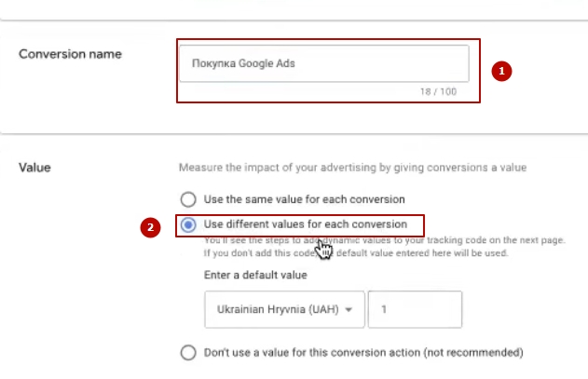The height and width of the screenshot is (379, 588).
Task: Click the 'Value' section label
Action: point(34,168)
